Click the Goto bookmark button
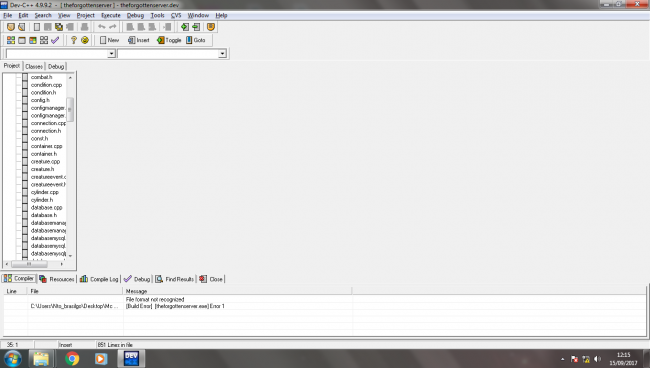650x368 pixels. [196, 40]
